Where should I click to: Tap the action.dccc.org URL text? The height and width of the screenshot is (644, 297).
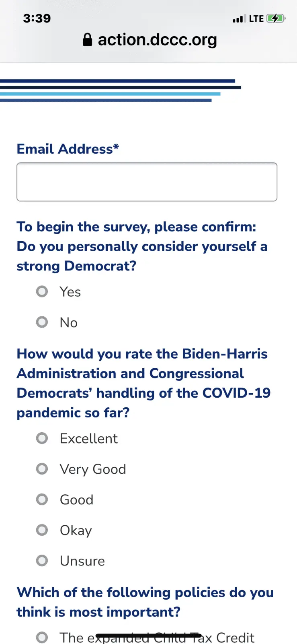click(x=157, y=40)
